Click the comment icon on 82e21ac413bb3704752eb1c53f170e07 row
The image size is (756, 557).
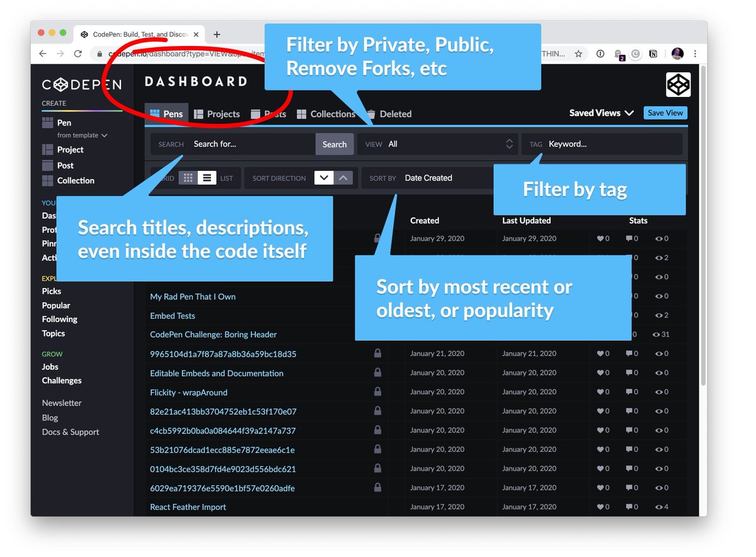click(629, 411)
